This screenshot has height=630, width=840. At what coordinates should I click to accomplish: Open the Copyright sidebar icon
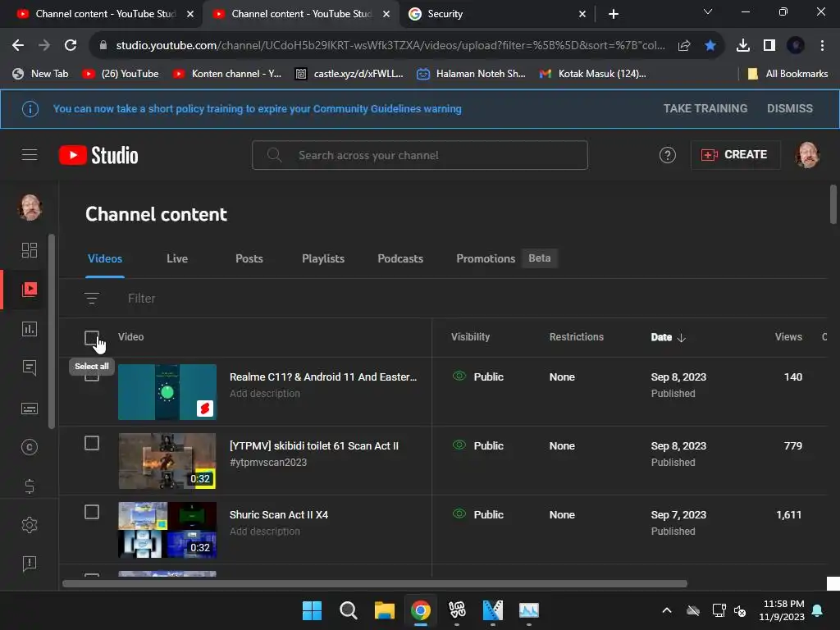pyautogui.click(x=29, y=447)
